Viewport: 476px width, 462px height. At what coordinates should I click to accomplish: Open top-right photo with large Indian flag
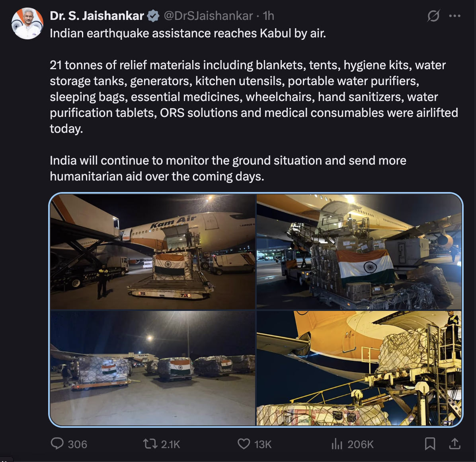click(359, 251)
